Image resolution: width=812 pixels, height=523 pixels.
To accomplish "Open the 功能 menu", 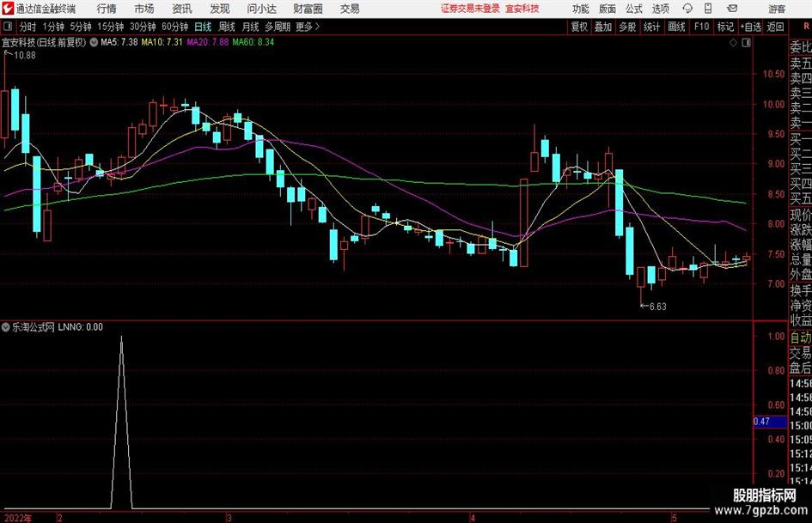I will pyautogui.click(x=581, y=9).
